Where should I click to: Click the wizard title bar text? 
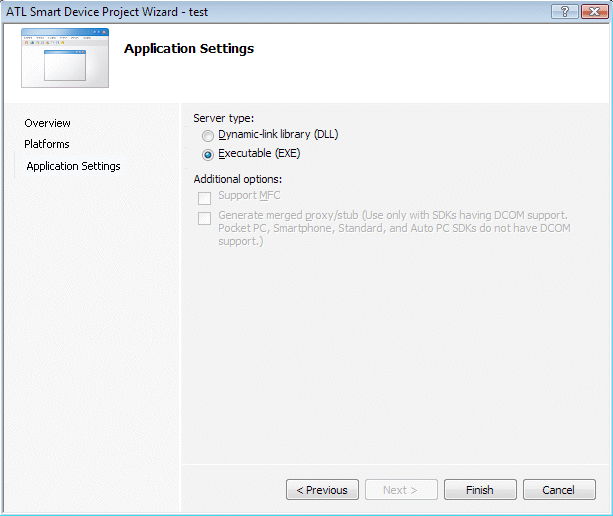coord(107,12)
